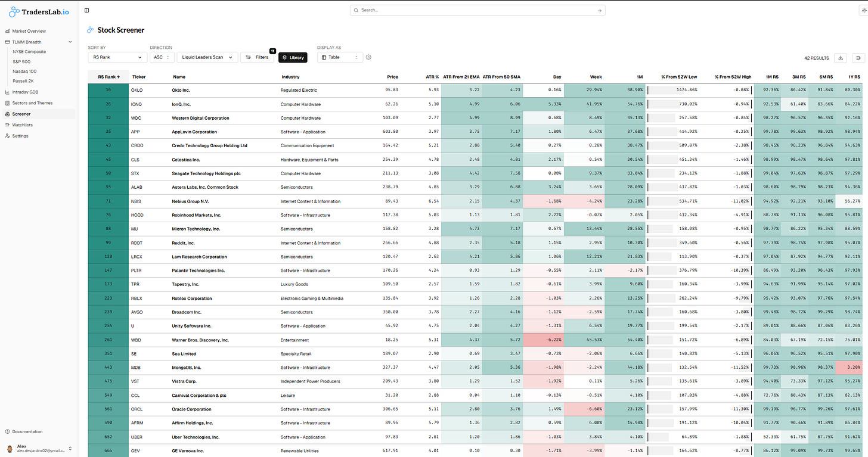The height and width of the screenshot is (457, 868).
Task: Open the scan Library
Action: (x=293, y=57)
